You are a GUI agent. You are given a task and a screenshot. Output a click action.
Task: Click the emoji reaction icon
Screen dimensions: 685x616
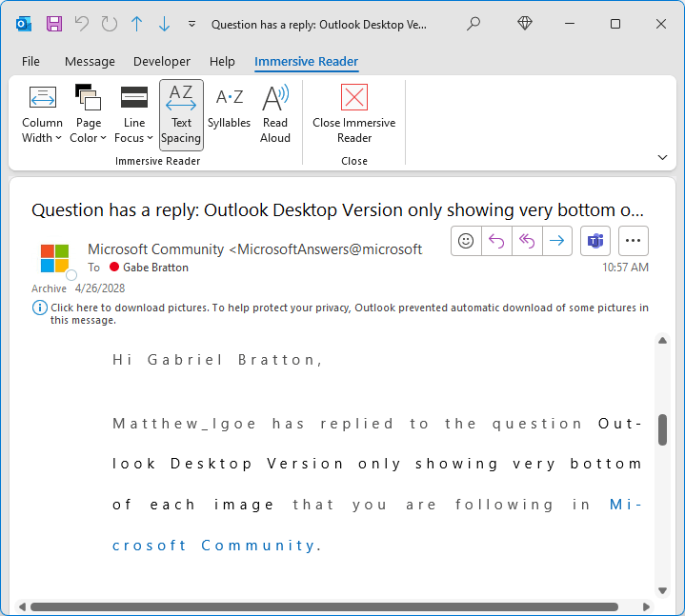tap(466, 241)
